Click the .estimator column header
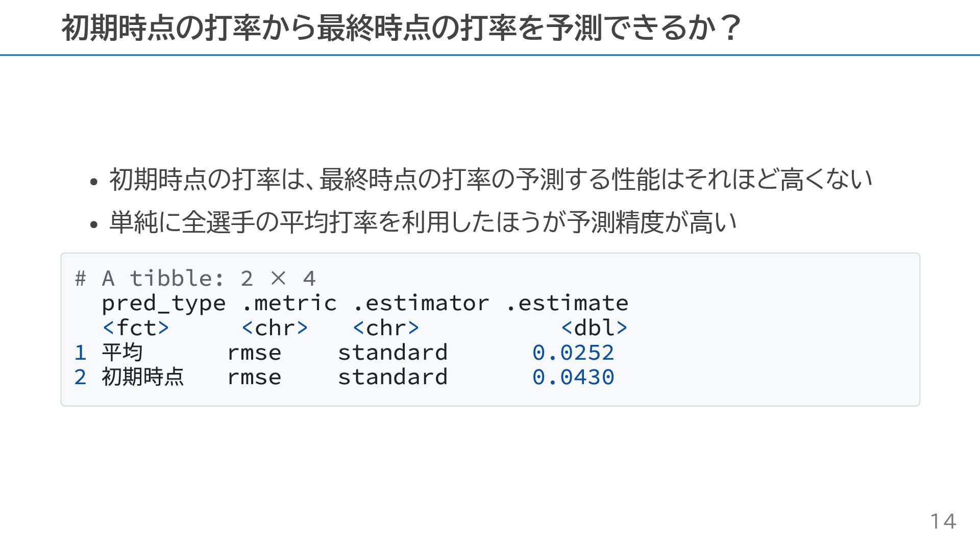Viewport: 980px width, 551px height. click(421, 303)
